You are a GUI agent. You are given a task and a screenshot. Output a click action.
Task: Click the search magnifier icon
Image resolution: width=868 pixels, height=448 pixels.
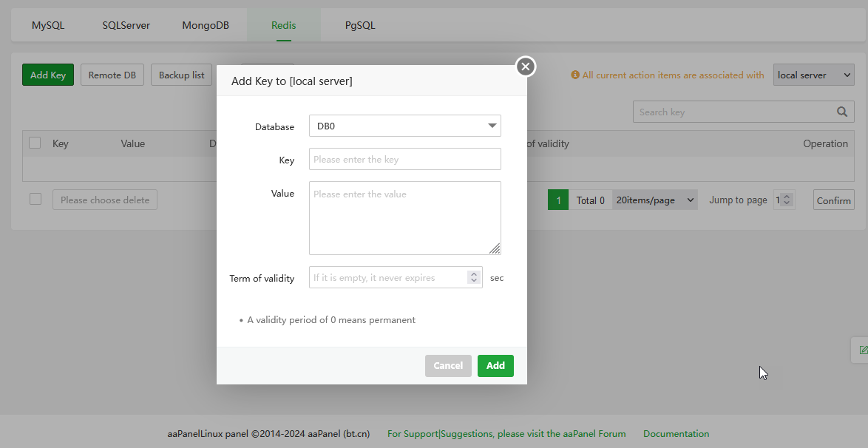[842, 112]
